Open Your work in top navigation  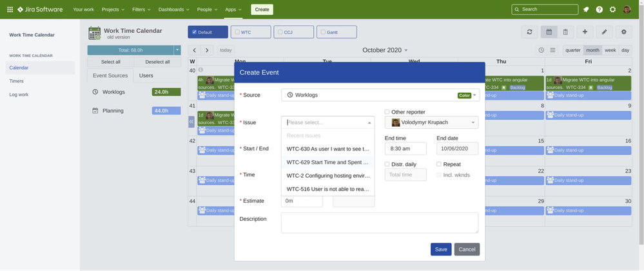click(x=83, y=10)
